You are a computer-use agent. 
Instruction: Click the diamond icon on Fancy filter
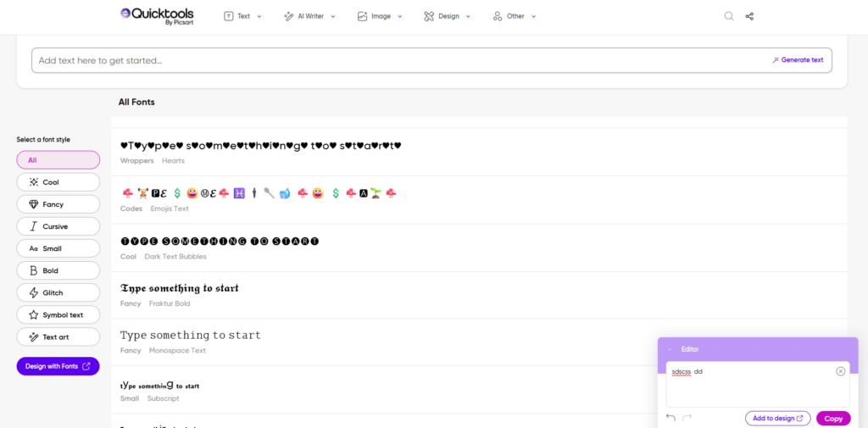coord(33,204)
